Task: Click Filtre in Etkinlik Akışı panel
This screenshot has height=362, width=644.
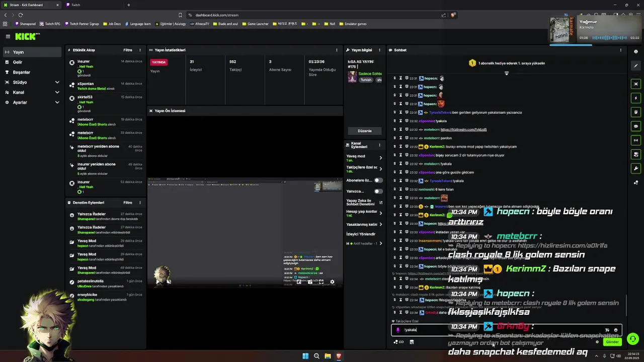Action: [128, 50]
